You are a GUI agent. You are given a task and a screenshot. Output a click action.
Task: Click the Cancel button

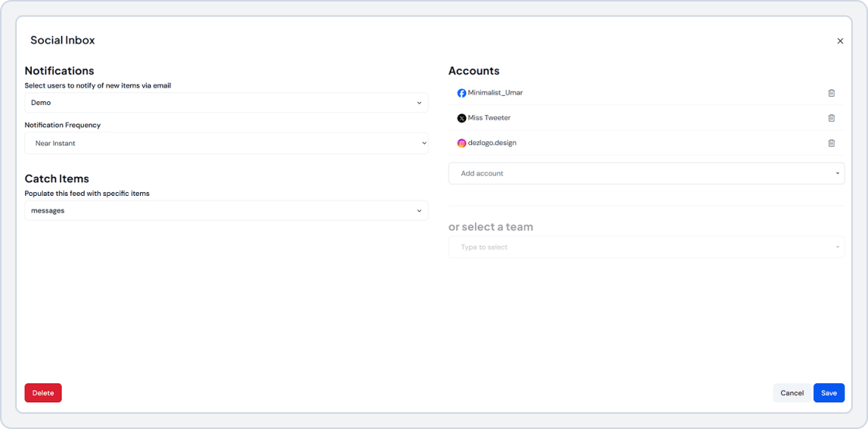[x=792, y=393]
